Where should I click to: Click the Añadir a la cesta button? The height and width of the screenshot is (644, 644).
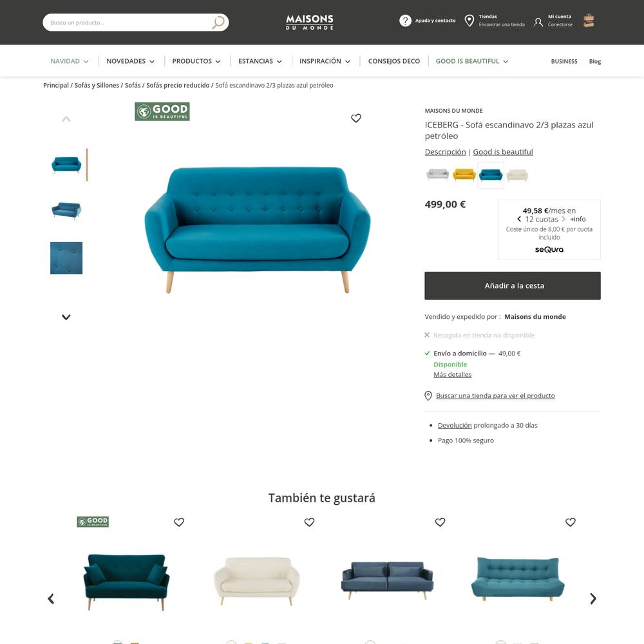pos(512,285)
